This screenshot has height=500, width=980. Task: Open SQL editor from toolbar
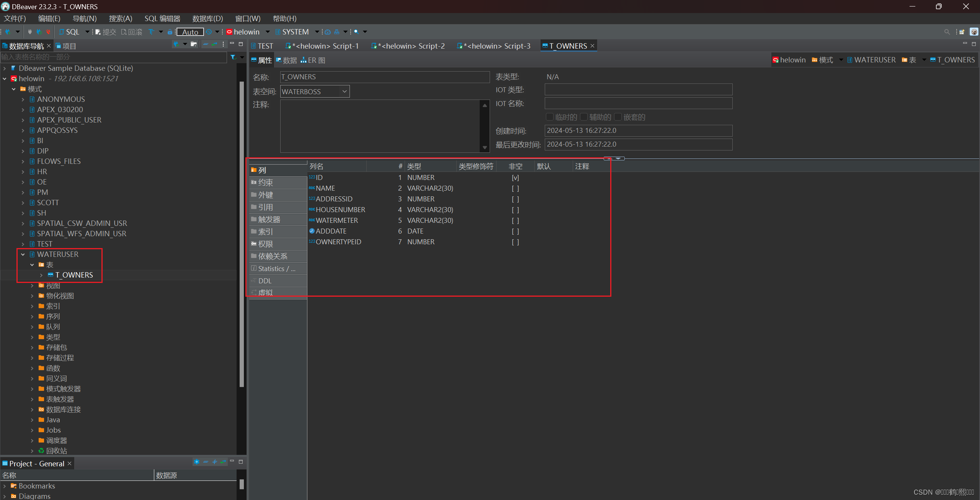[x=69, y=32]
